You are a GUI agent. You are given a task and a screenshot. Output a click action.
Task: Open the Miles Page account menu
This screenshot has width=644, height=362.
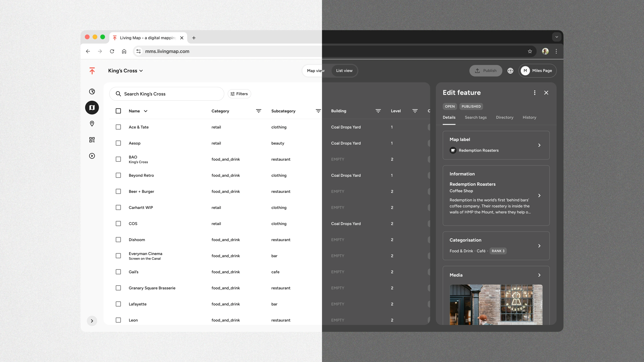click(x=537, y=71)
